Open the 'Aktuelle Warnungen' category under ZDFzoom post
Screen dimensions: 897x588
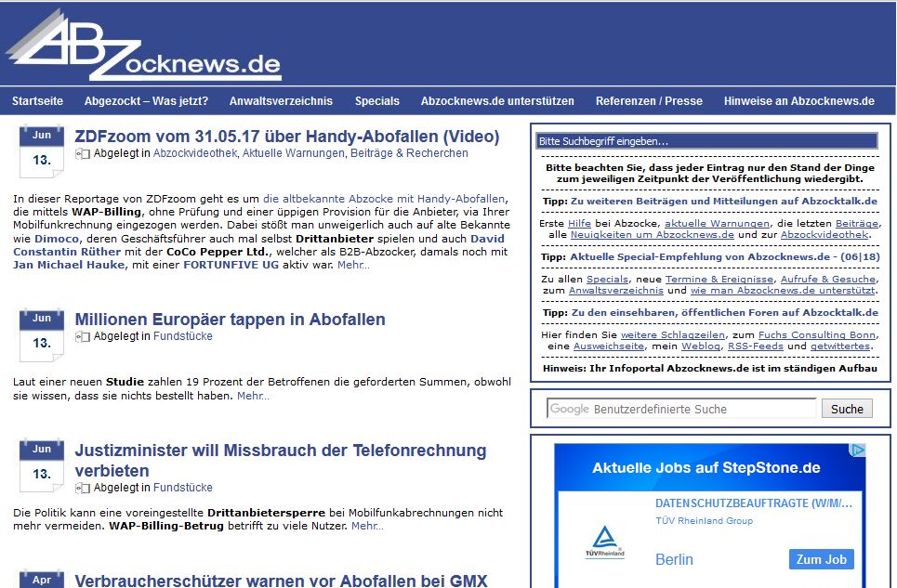click(x=294, y=153)
